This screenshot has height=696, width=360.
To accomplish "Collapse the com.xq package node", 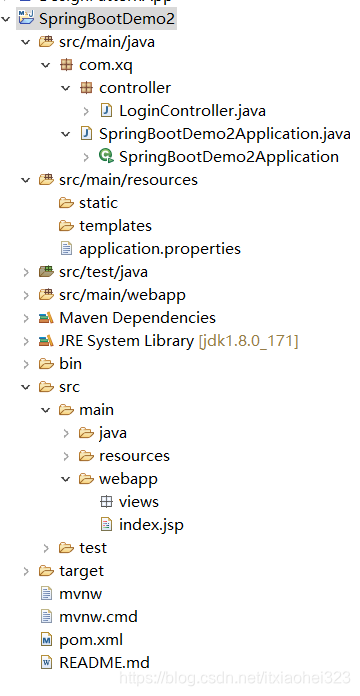I will pos(46,65).
